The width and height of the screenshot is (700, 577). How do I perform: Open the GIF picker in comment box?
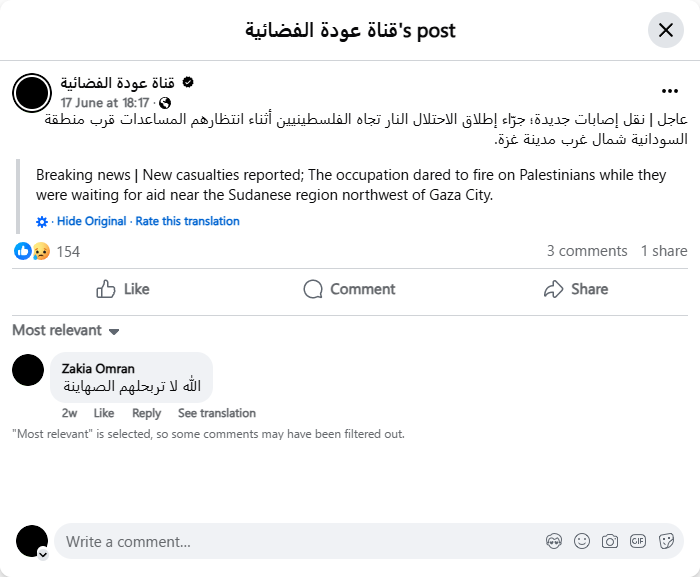638,541
